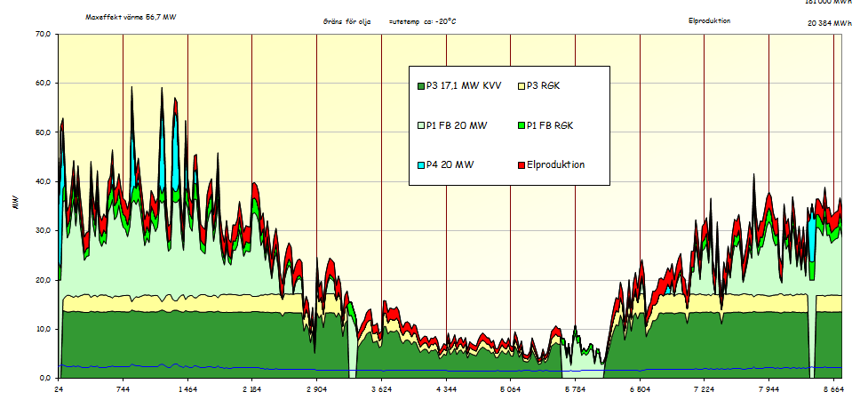Select the legend label P1 FB RGK

click(550, 125)
